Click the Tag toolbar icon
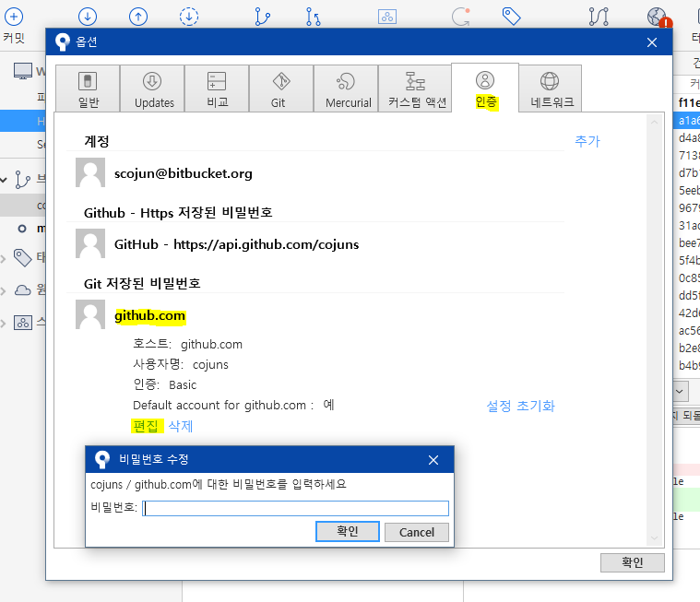This screenshot has height=602, width=700. click(x=511, y=17)
